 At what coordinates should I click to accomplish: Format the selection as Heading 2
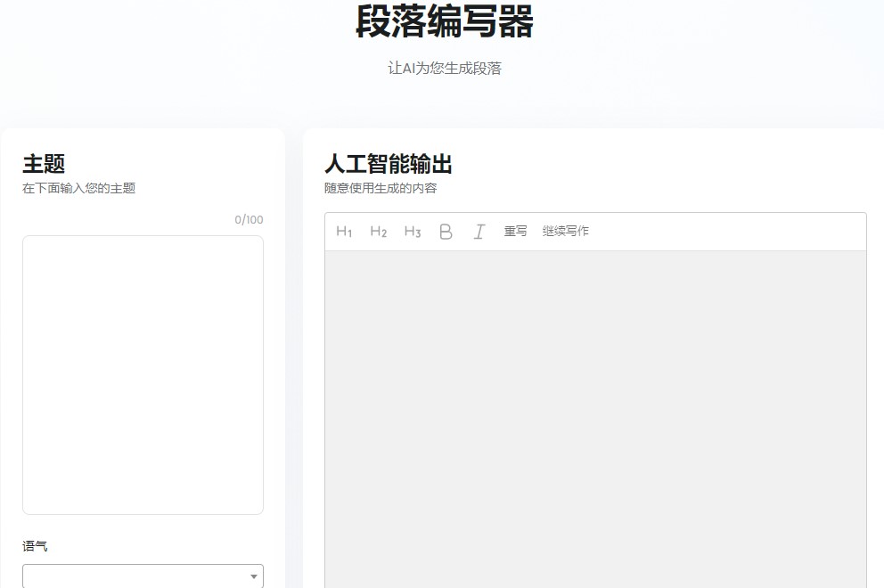(378, 231)
